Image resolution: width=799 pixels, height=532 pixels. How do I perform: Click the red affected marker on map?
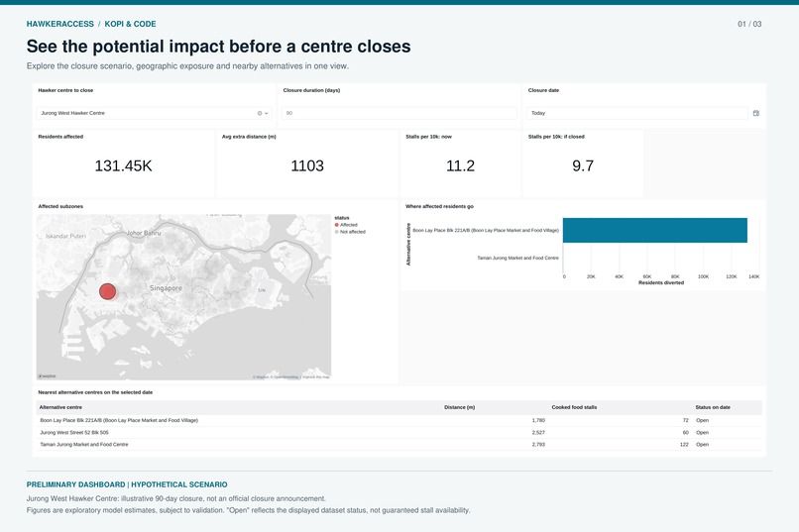point(107,291)
